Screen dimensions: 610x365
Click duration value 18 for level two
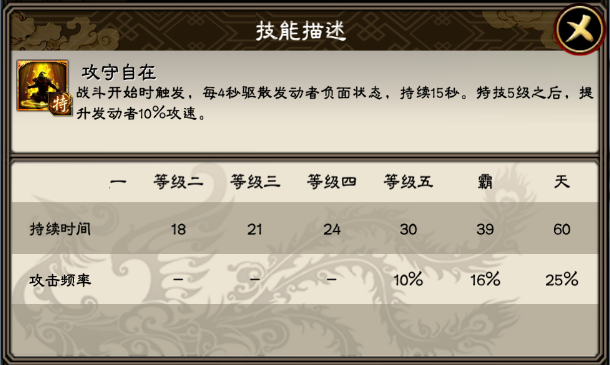178,229
